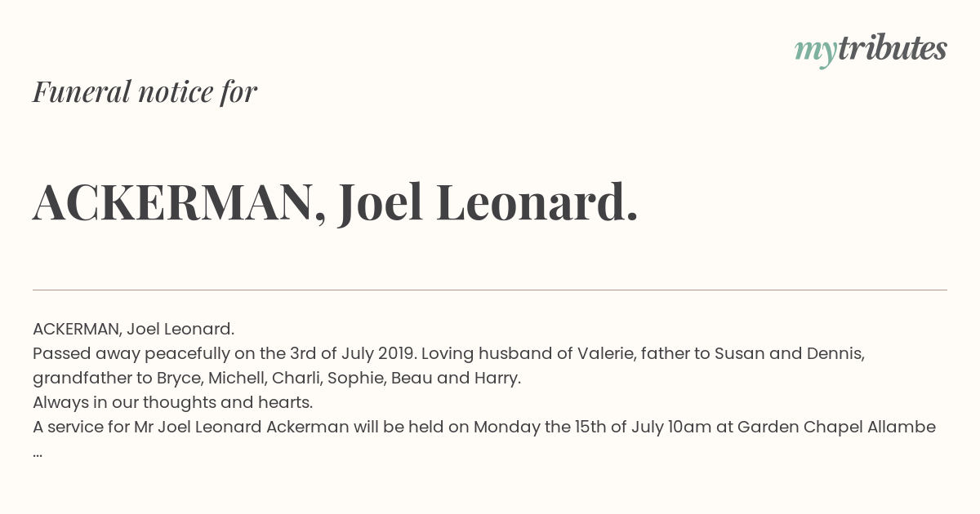Click the 'Always in our thoughts and hearts.' line
Viewport: 980px width, 514px height.
click(x=172, y=402)
